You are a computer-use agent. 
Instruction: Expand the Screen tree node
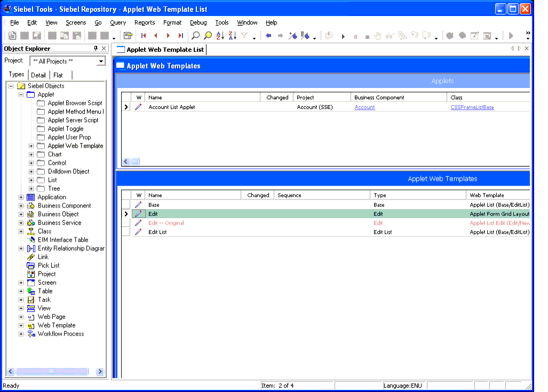(21, 283)
